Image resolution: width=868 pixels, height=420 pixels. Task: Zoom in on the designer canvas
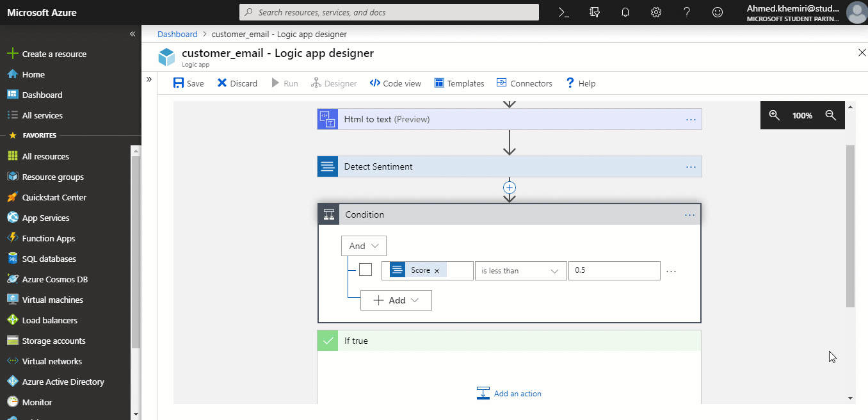click(x=774, y=115)
